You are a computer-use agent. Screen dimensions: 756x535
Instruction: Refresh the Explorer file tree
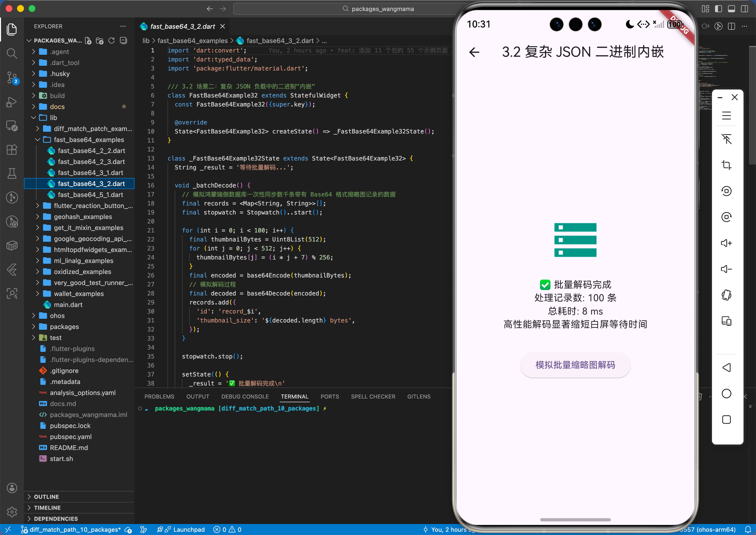coord(111,40)
